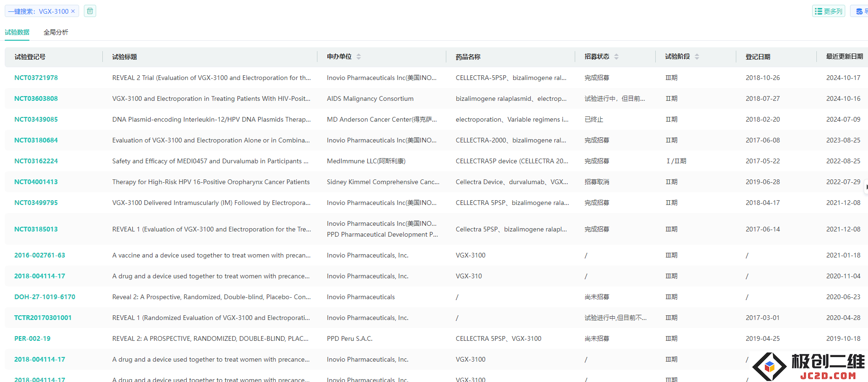Sort by 试验阶段 column
This screenshot has width=868, height=382.
tap(697, 57)
